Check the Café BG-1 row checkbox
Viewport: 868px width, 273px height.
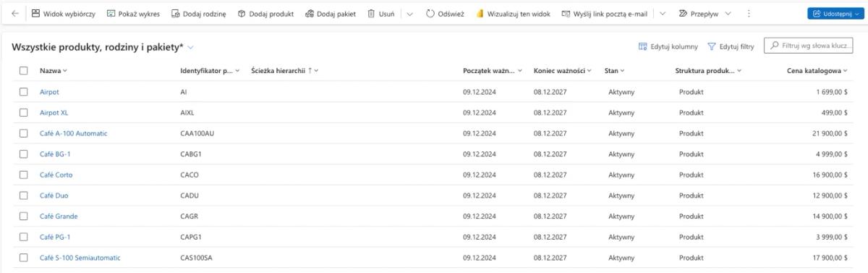click(x=24, y=154)
